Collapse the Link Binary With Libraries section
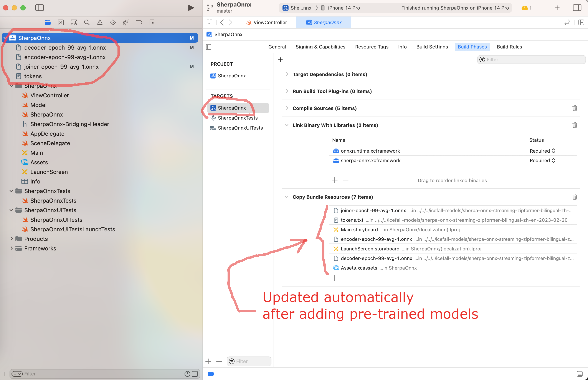Image resolution: width=588 pixels, height=380 pixels. (x=287, y=125)
